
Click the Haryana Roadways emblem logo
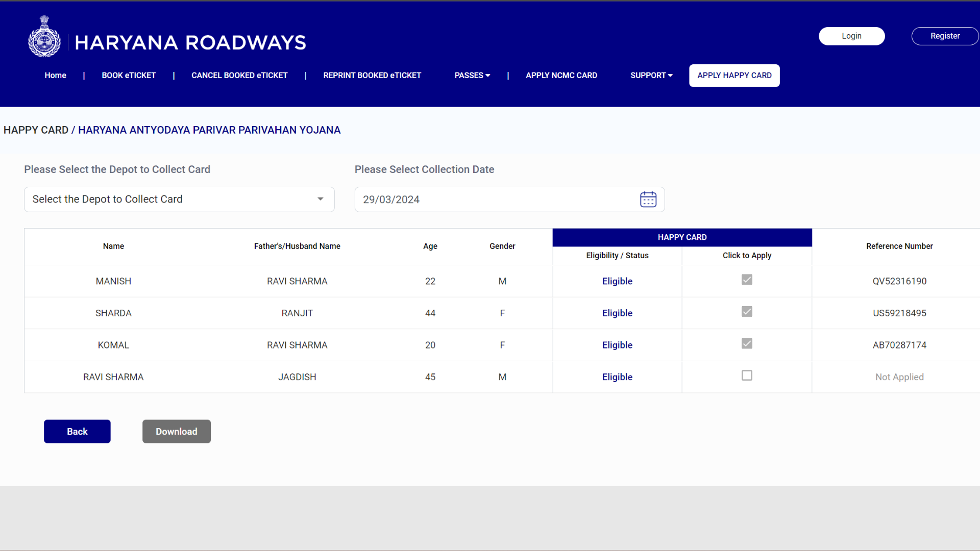[x=44, y=36]
